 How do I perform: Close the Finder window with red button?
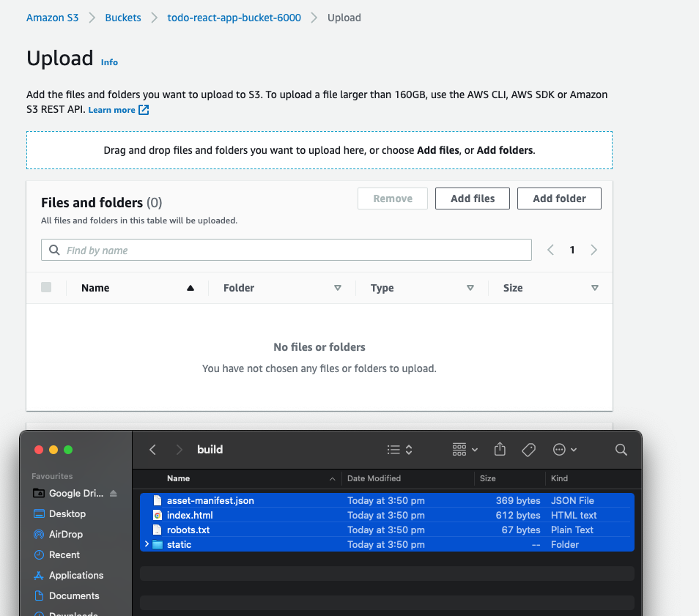[39, 450]
